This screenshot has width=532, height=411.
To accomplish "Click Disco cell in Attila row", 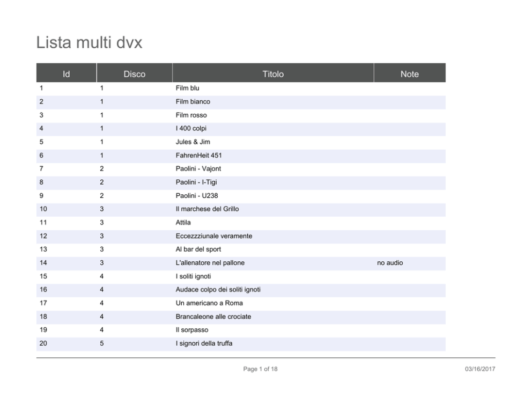I will (x=102, y=223).
